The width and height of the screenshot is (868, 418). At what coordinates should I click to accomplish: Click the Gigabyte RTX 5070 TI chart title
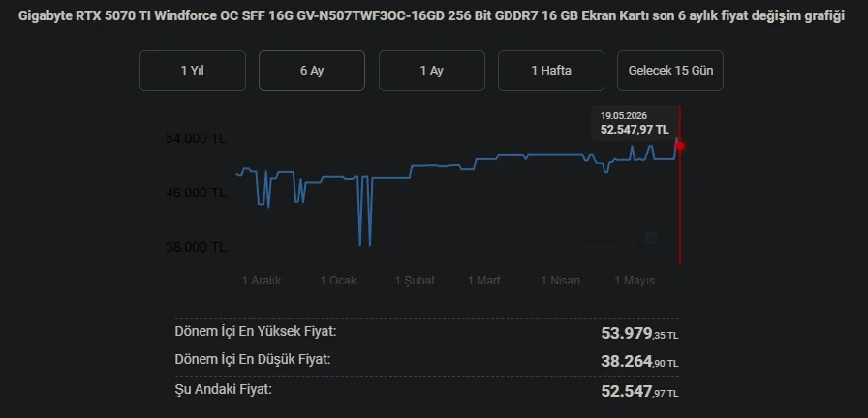click(432, 16)
